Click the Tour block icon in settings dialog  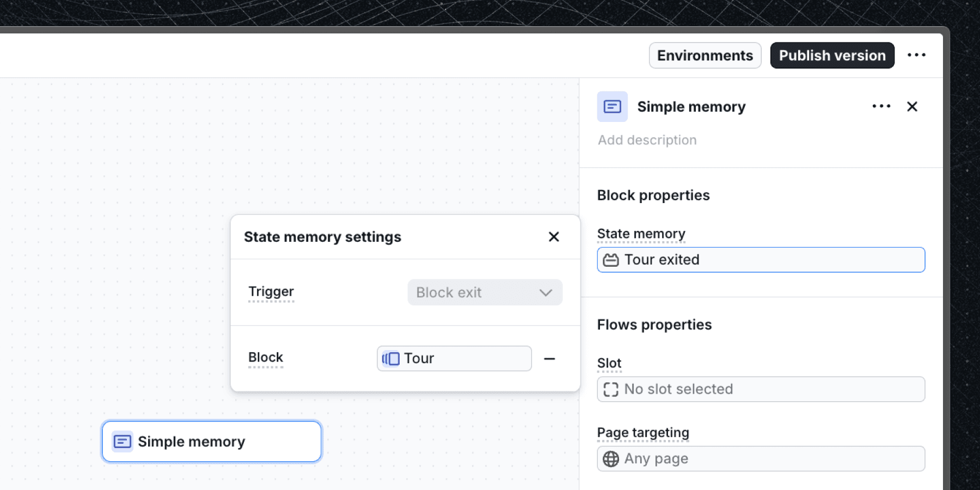click(x=390, y=358)
